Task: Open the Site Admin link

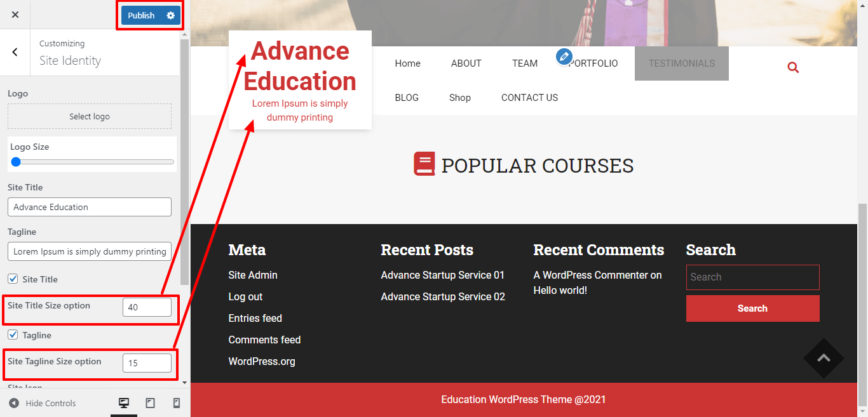Action: tap(253, 275)
